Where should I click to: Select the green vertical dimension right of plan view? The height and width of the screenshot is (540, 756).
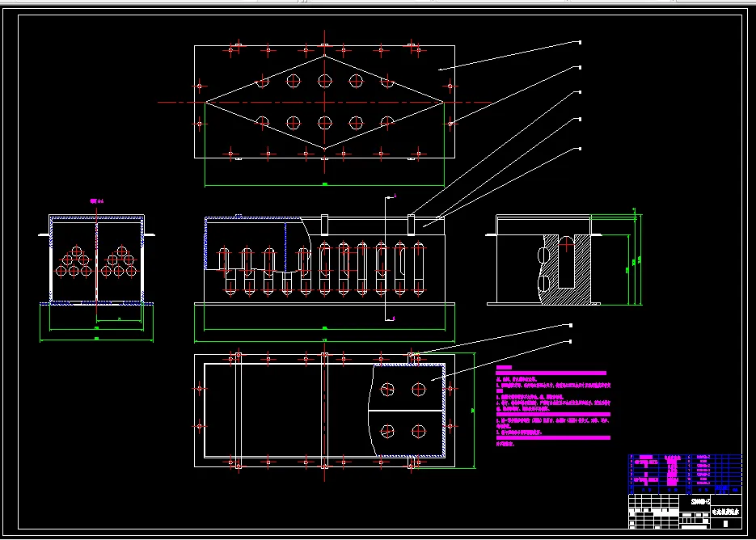coord(473,411)
